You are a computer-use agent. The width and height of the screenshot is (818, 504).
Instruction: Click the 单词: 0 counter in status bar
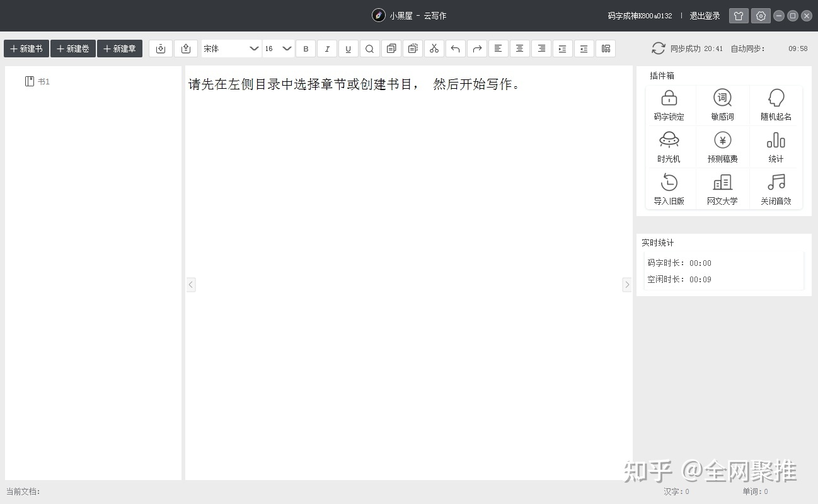click(755, 491)
